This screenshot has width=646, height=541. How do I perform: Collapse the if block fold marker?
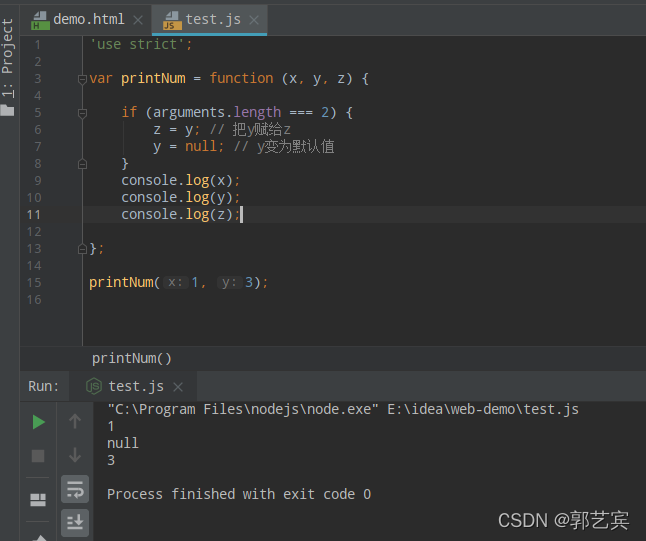click(82, 113)
